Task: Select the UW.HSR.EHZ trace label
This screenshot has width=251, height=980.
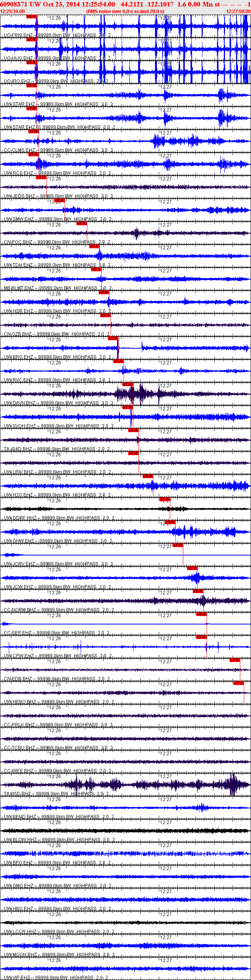Action: click(57, 311)
